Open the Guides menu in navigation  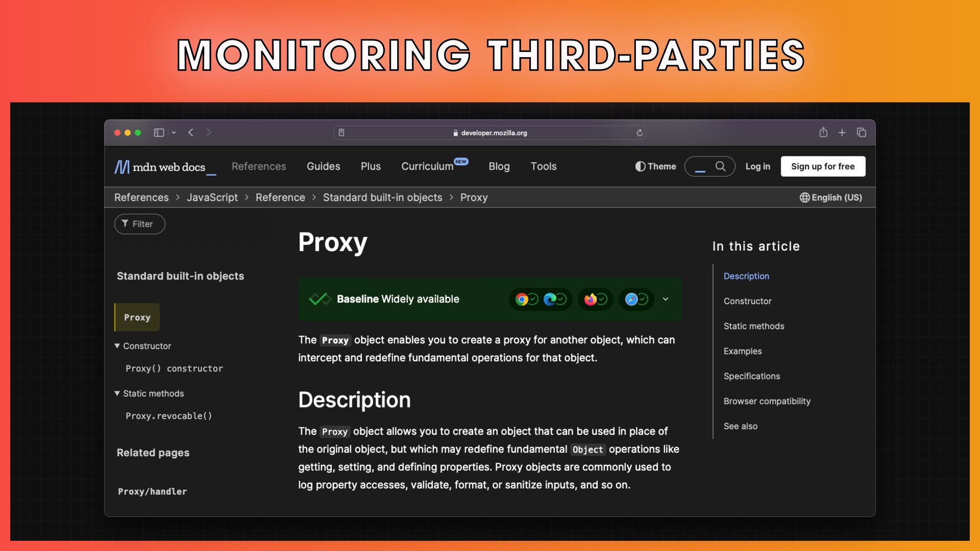323,166
